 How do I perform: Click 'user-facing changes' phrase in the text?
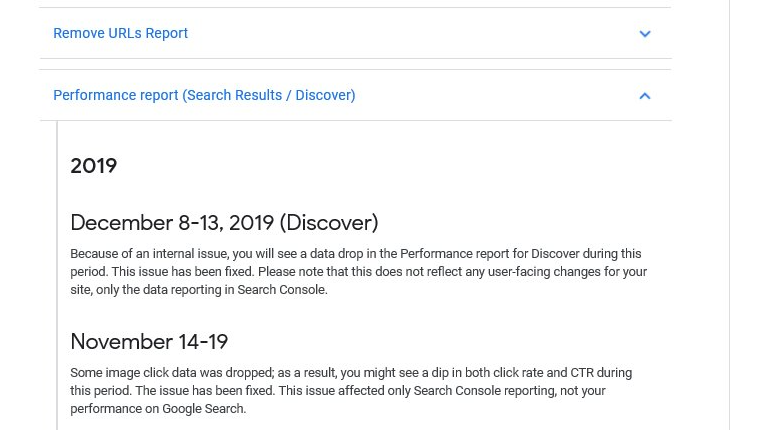click(544, 272)
